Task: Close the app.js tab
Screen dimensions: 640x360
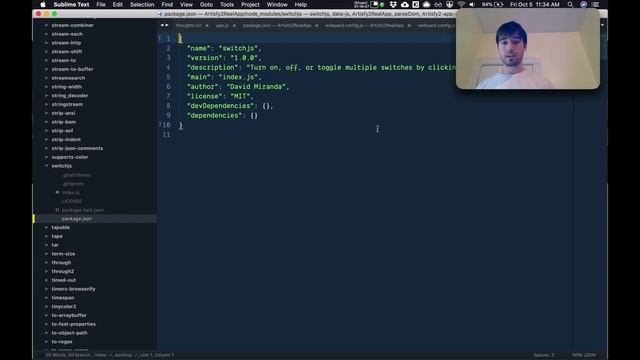Action: [234, 25]
